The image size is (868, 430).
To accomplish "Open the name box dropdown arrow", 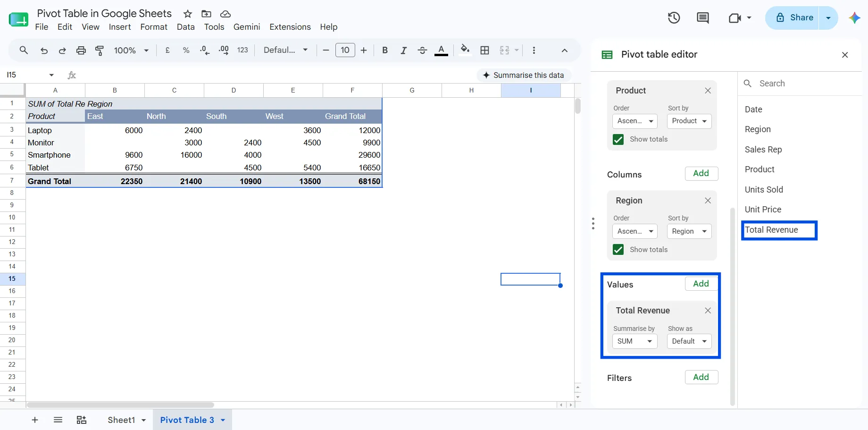I will point(51,75).
